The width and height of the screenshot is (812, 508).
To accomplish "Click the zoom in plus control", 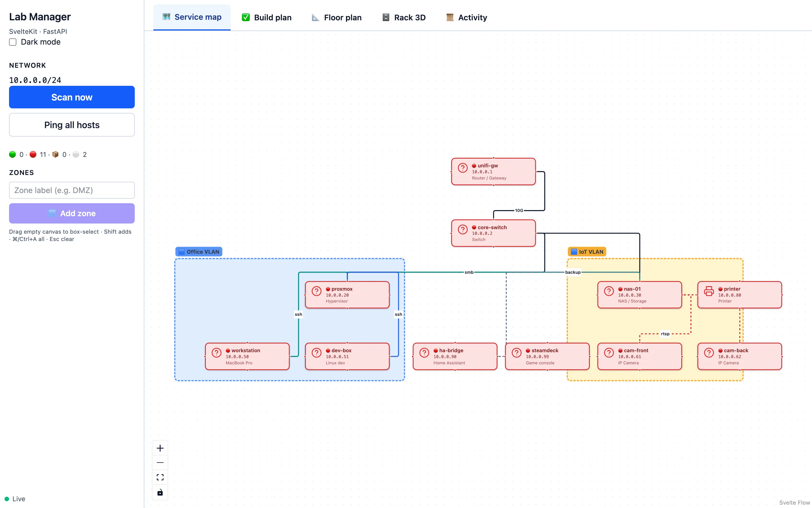I will click(160, 448).
